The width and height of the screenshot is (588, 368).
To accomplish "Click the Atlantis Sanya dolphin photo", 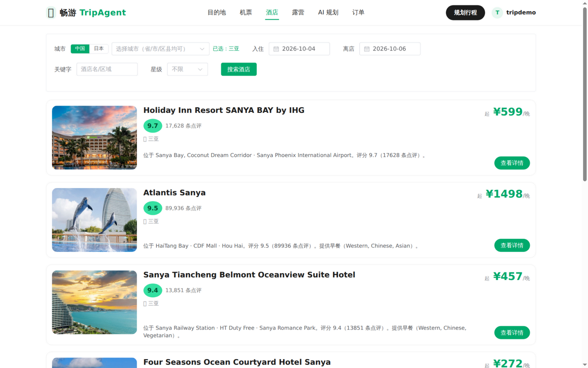I will 94,220.
